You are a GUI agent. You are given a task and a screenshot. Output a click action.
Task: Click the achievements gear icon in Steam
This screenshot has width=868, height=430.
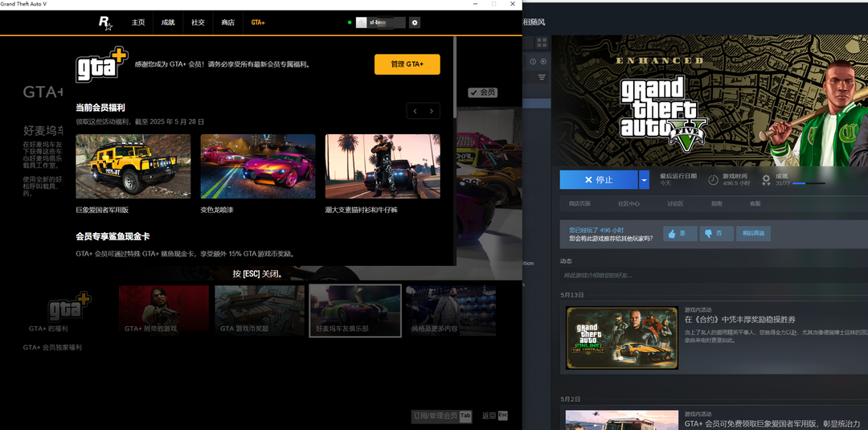[766, 179]
